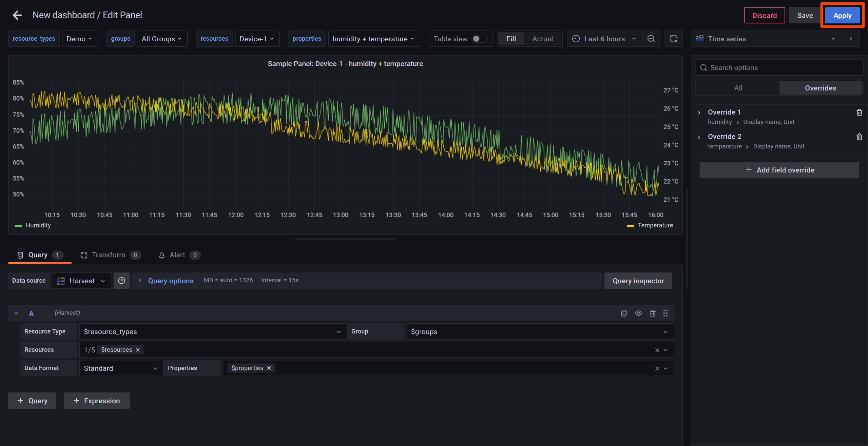
Task: Open the Query inspector
Action: tap(638, 281)
